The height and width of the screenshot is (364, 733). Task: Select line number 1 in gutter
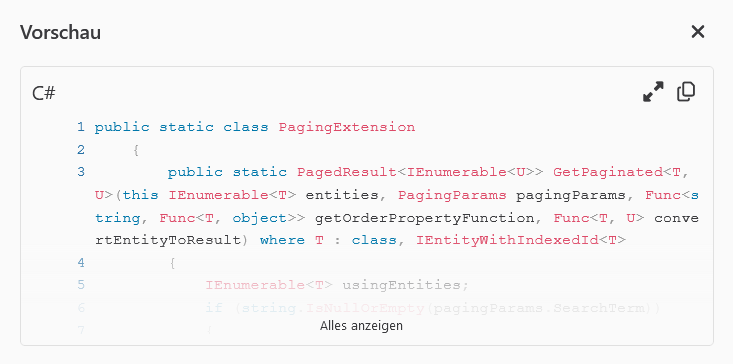81,127
